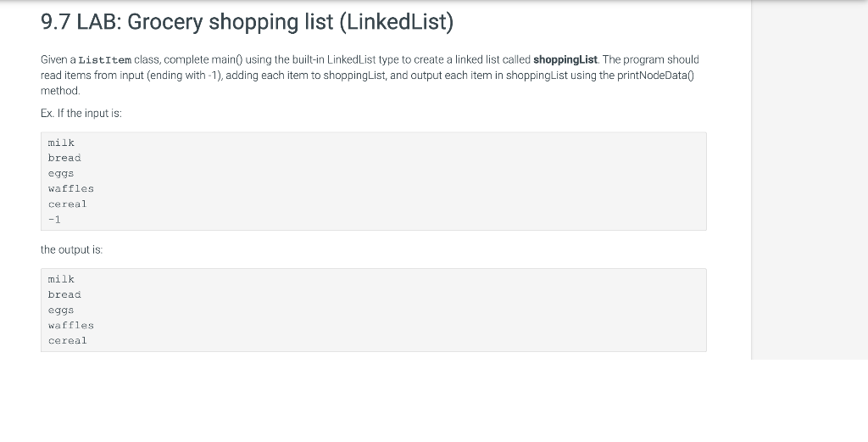The width and height of the screenshot is (868, 442).
Task: Click "milk" in the output example box
Action: pyautogui.click(x=61, y=279)
